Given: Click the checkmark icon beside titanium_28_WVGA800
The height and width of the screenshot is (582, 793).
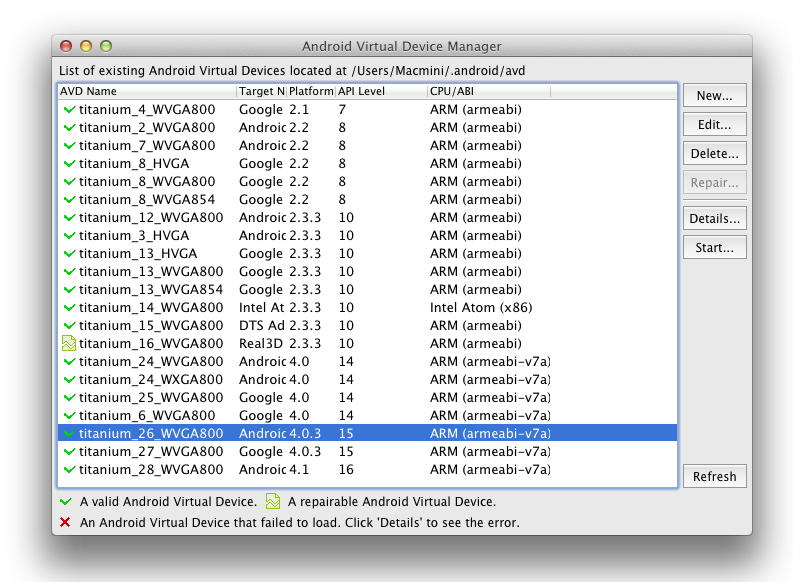Looking at the screenshot, I should click(69, 469).
